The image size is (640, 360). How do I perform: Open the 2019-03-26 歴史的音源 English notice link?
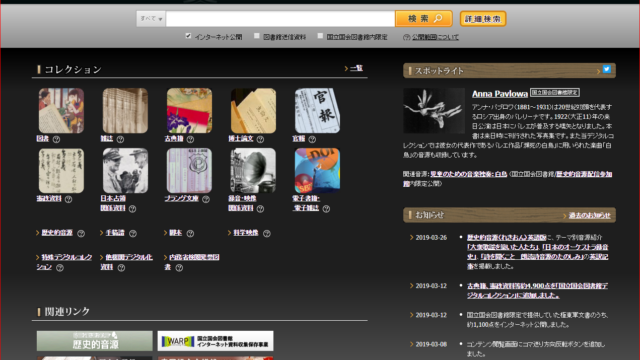pos(506,238)
